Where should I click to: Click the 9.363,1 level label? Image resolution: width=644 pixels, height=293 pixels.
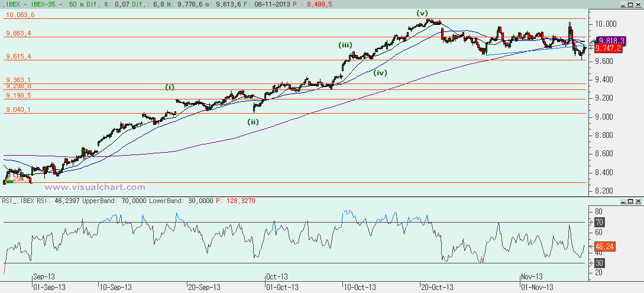click(x=18, y=80)
